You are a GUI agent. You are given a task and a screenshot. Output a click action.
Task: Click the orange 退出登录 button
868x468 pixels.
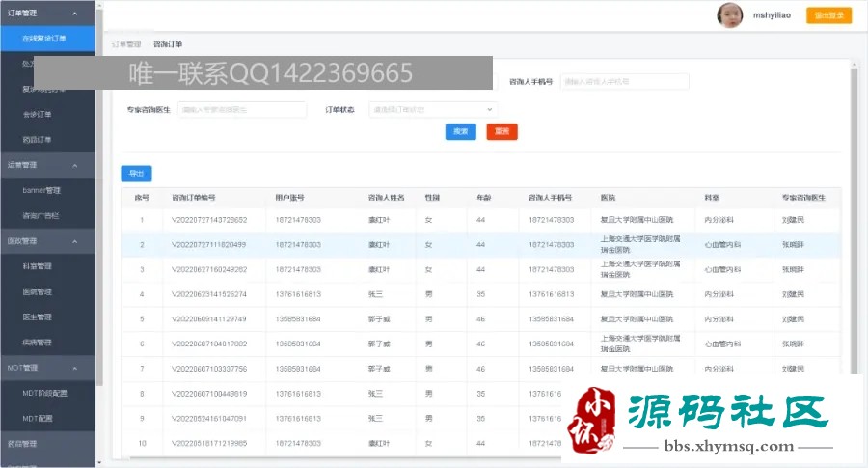point(828,15)
